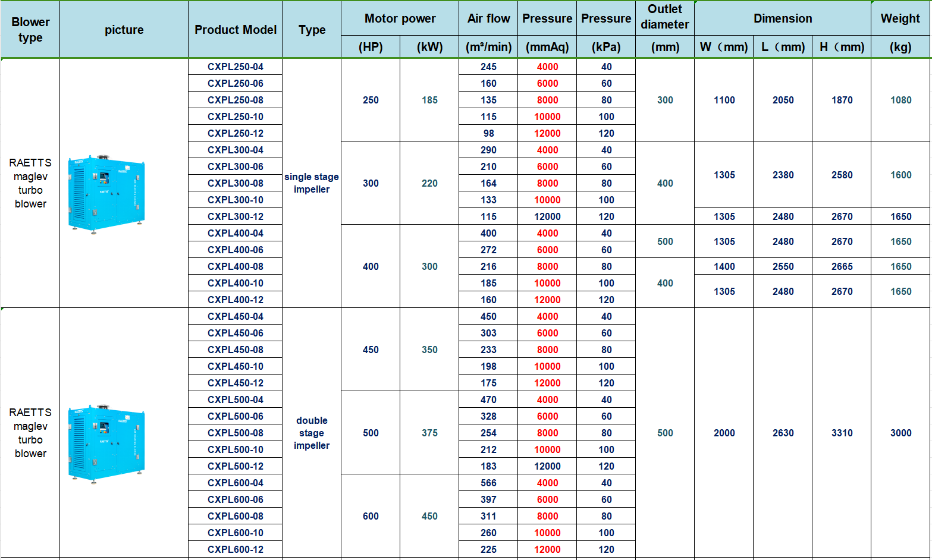Select model cell CXPL250-12
932x560 pixels.
236,133
